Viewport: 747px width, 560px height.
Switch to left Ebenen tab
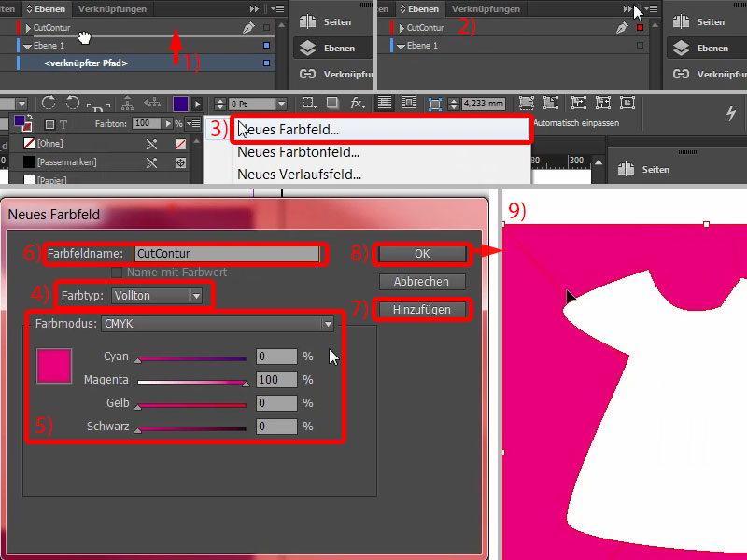[46, 8]
